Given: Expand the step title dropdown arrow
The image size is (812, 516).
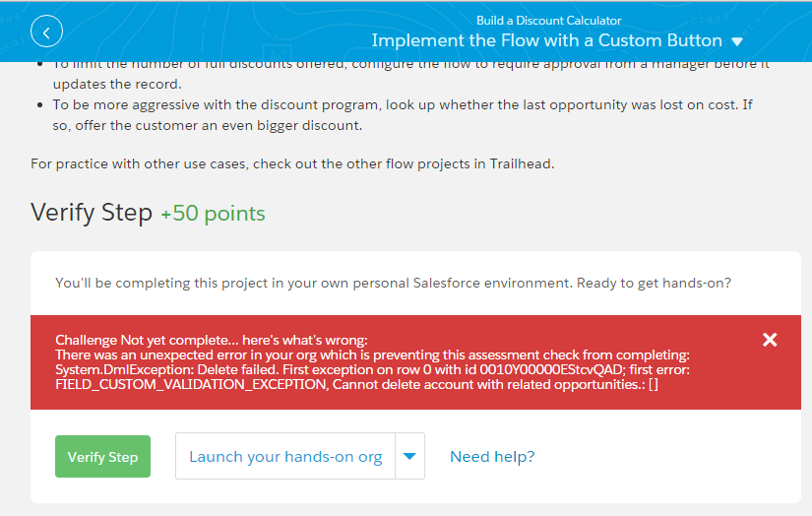Looking at the screenshot, I should click(x=737, y=41).
